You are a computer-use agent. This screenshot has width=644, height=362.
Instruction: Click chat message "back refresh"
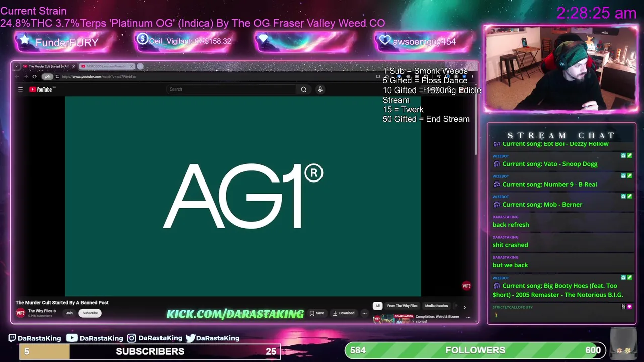click(x=510, y=225)
